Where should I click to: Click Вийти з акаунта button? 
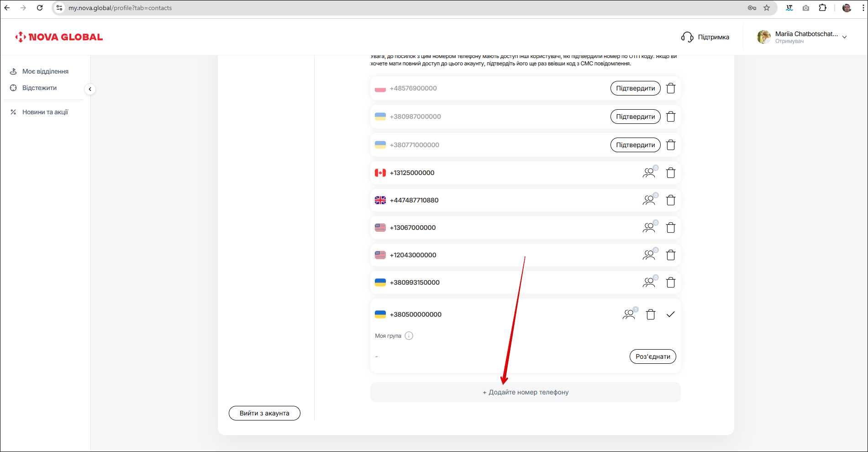point(264,413)
